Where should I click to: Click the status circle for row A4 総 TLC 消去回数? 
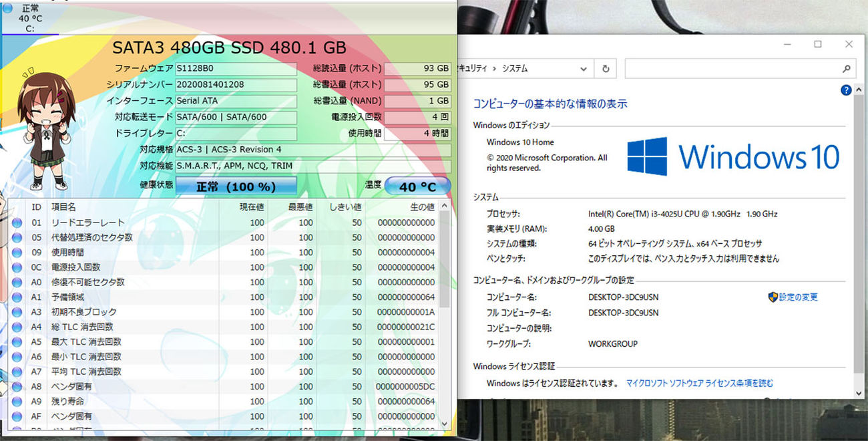pos(17,327)
